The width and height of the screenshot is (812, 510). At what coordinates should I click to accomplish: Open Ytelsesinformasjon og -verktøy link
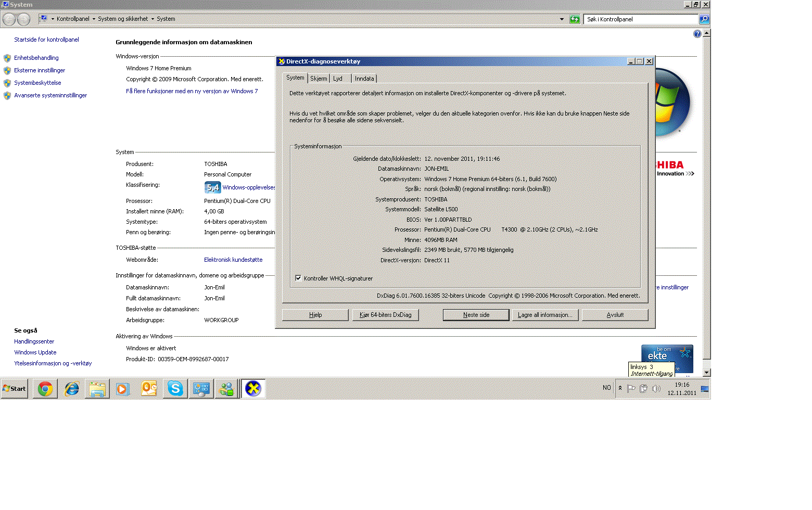(x=53, y=363)
